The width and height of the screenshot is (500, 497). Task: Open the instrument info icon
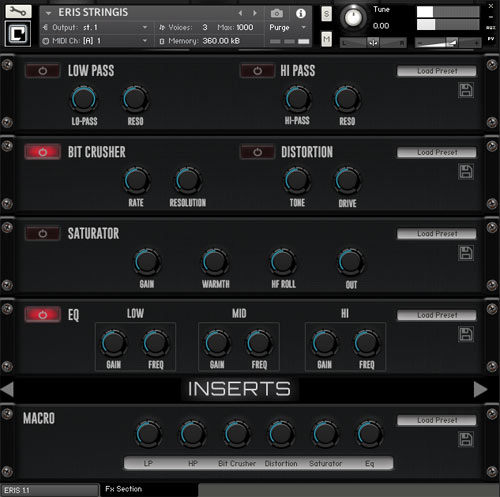coord(301,13)
